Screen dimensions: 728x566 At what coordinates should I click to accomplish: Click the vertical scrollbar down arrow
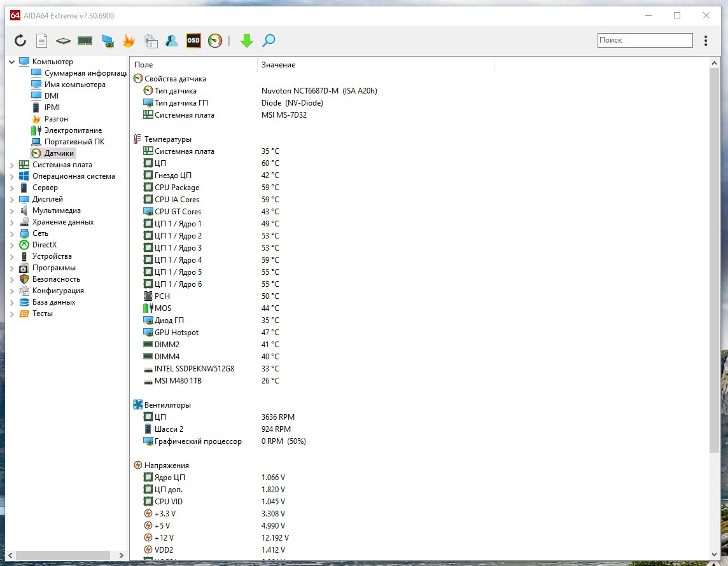tap(714, 555)
